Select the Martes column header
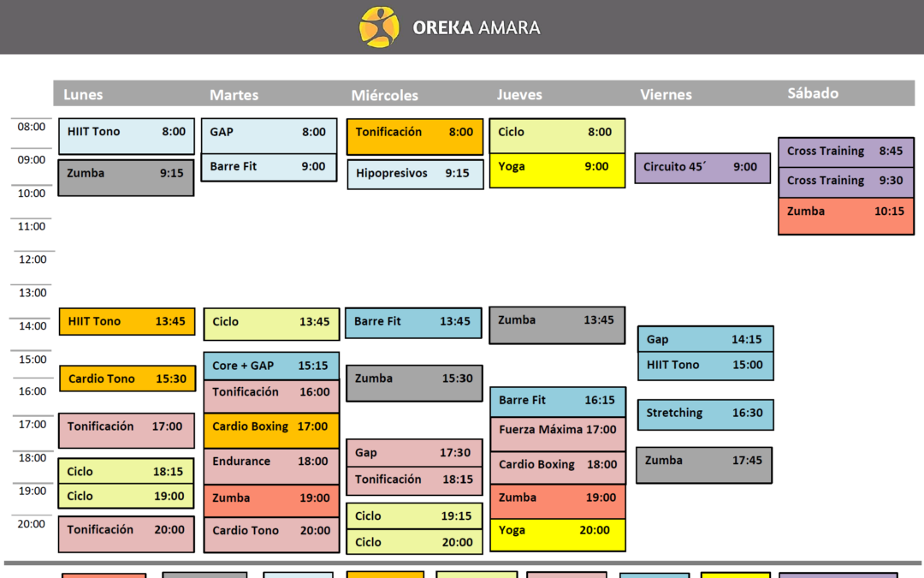 click(x=234, y=95)
